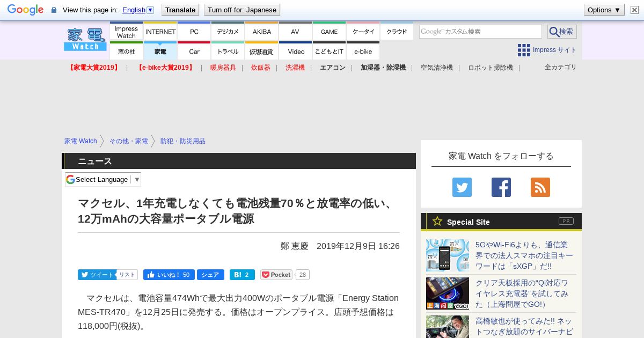Open the RSS feed icon

(540, 187)
